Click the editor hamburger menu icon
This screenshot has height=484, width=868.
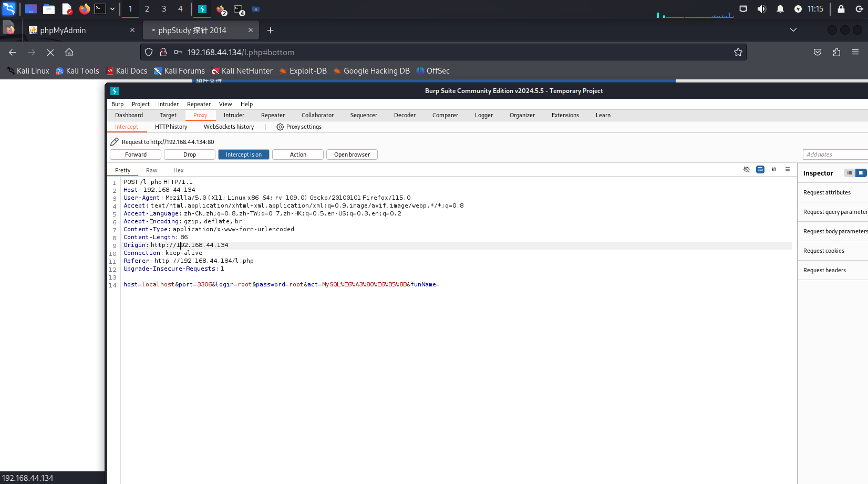click(787, 169)
